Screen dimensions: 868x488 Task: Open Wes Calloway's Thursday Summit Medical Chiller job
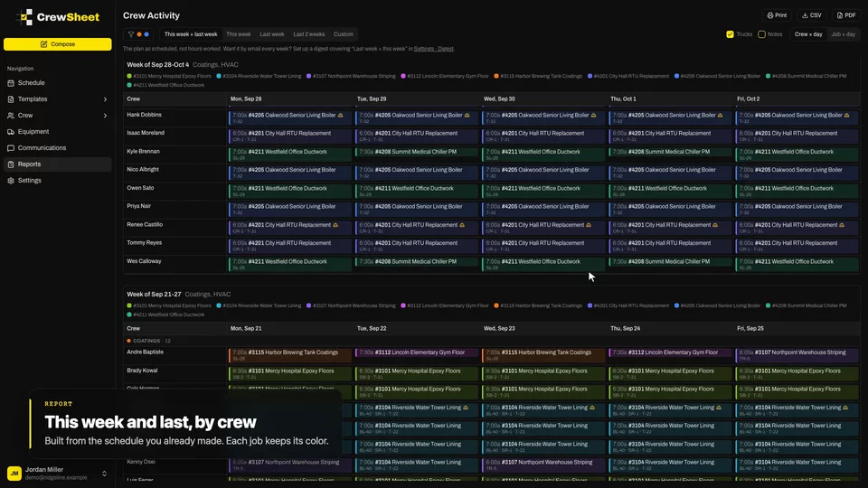click(x=670, y=262)
